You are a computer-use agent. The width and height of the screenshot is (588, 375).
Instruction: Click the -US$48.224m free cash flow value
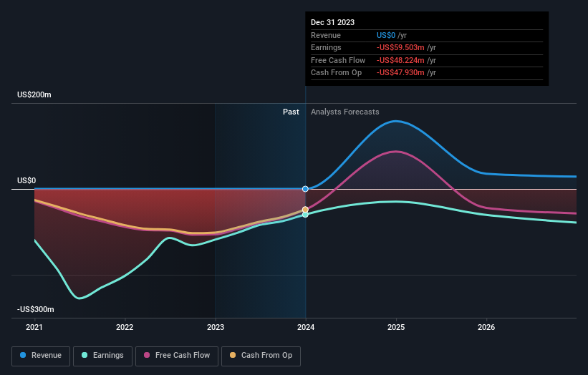coord(400,60)
